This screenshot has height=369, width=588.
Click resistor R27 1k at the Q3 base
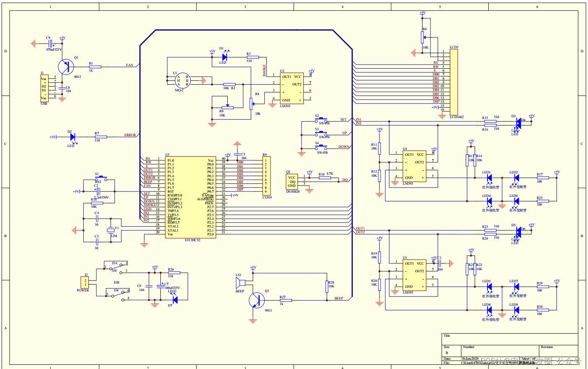click(x=286, y=300)
